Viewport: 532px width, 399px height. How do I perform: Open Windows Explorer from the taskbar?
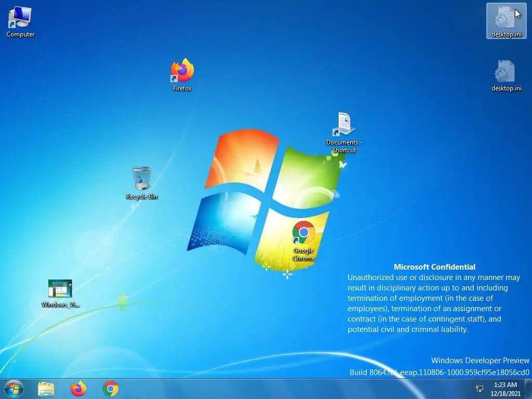(x=46, y=389)
